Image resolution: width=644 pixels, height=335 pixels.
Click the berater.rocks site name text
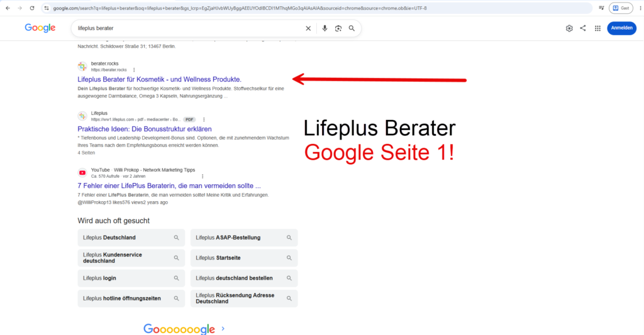(x=105, y=63)
